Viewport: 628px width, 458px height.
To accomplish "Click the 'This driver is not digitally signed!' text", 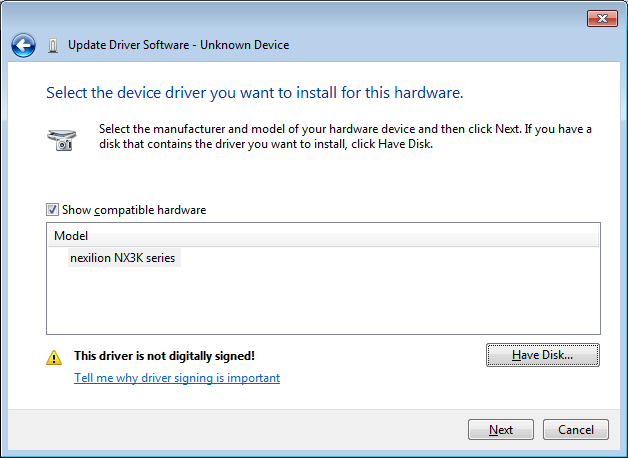I will (164, 356).
